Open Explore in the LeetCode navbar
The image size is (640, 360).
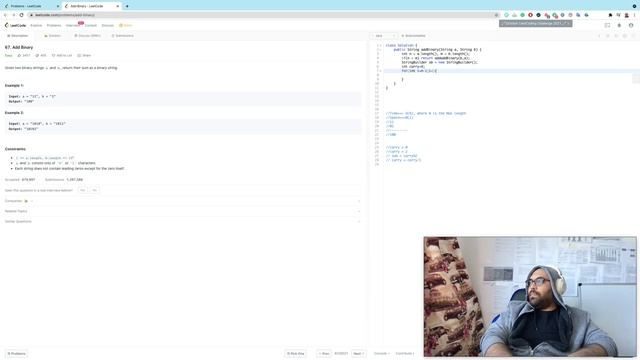36,25
